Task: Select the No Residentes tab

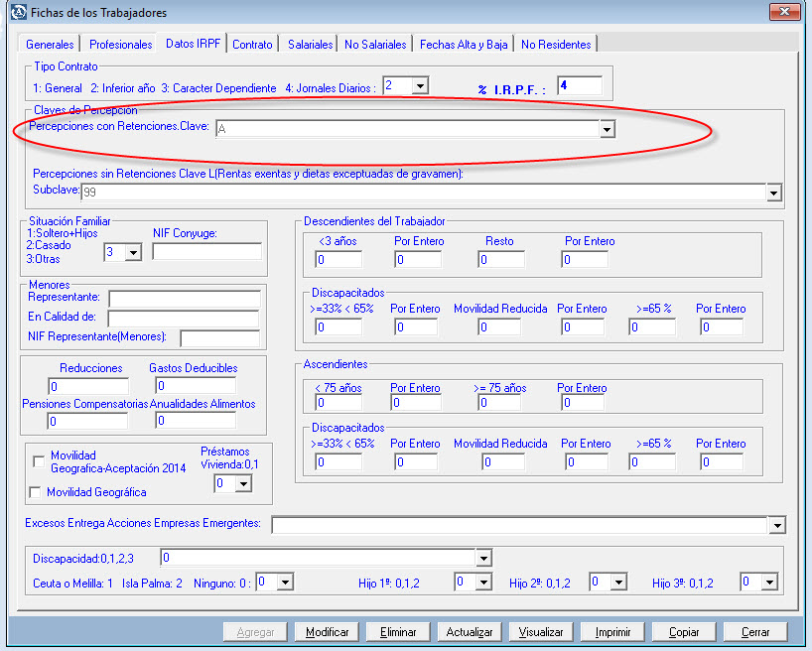Action: point(556,45)
